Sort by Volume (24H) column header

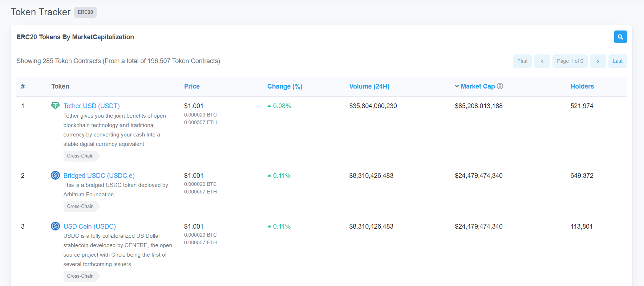[369, 86]
